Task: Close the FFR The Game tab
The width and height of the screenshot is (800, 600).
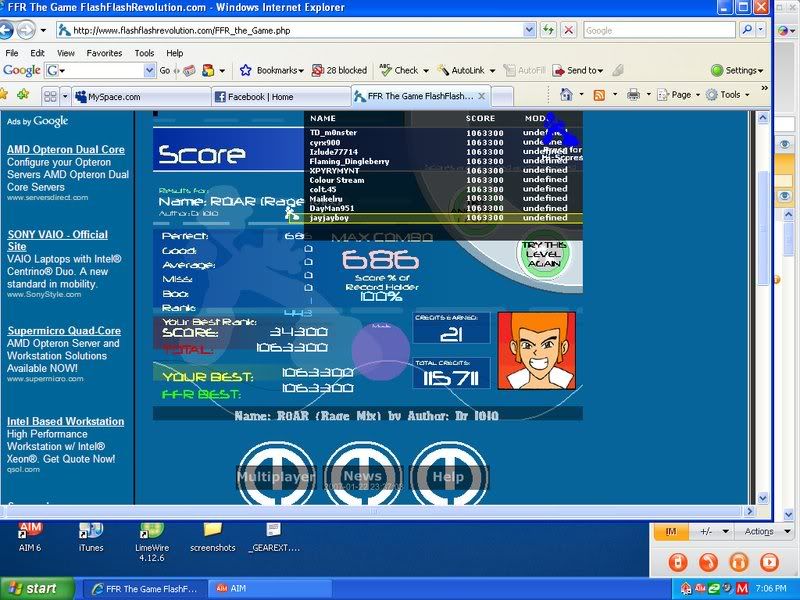Action: click(482, 96)
